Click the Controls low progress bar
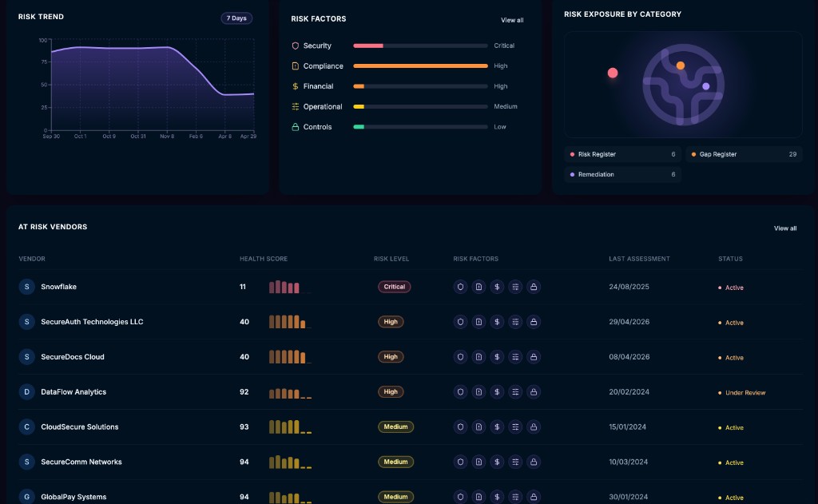Viewport: 818px width, 504px height. [x=420, y=127]
